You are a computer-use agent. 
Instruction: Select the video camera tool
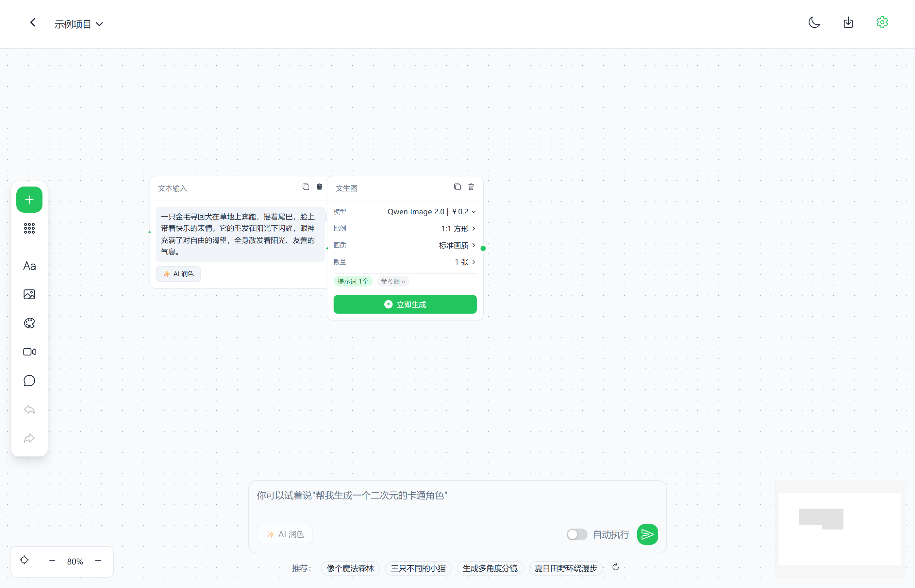29,351
